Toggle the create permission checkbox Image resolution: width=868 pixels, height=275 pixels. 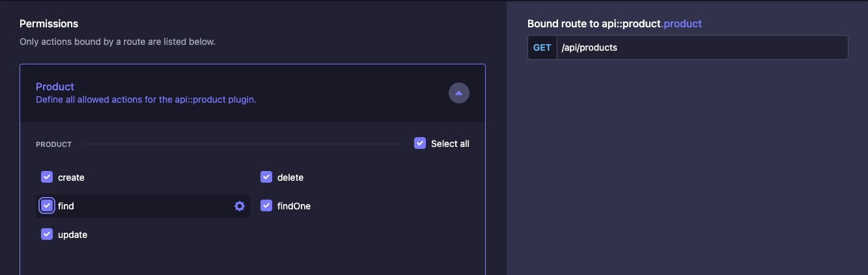[47, 177]
